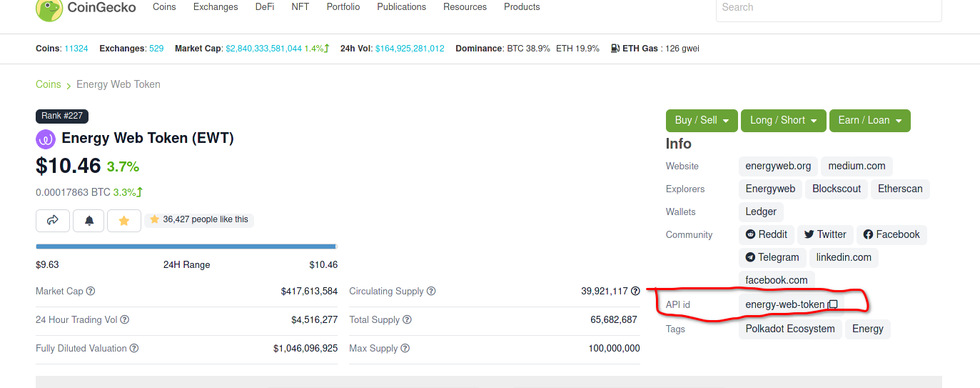Image resolution: width=980 pixels, height=388 pixels.
Task: Open the Etherscan explorer link
Action: [900, 189]
